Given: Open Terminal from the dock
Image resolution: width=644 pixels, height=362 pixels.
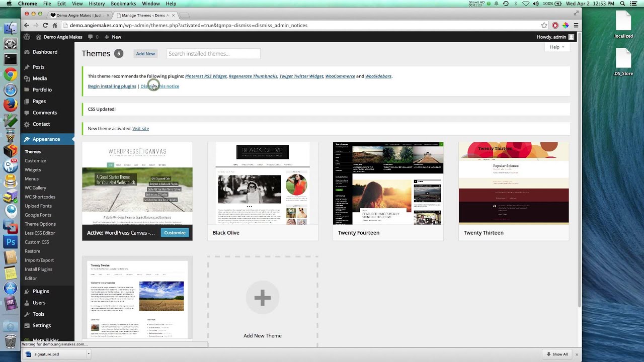Looking at the screenshot, I should tap(10, 58).
